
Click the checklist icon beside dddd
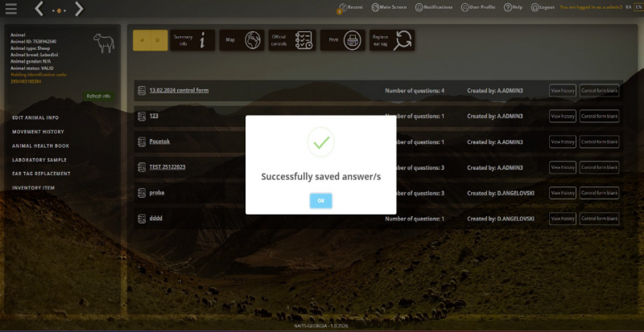coord(142,219)
